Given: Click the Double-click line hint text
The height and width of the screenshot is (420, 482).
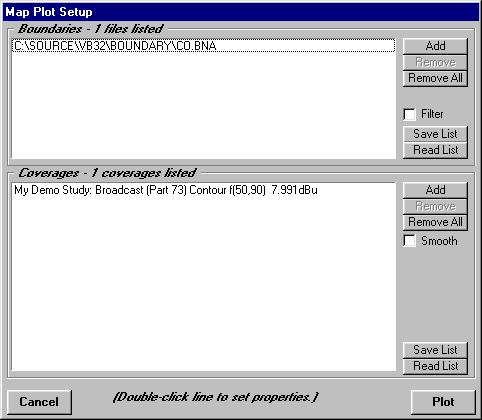Looking at the screenshot, I should pyautogui.click(x=216, y=397).
